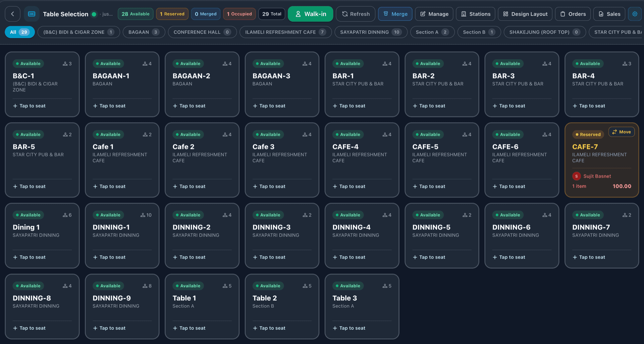Click the Available badge on BAR-1
This screenshot has height=344, width=644.
click(x=347, y=64)
